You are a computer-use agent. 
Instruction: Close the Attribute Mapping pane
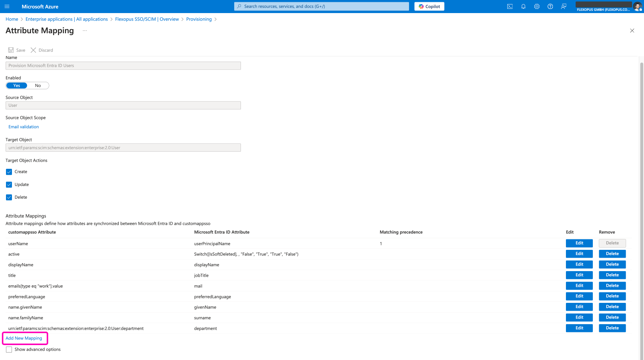(632, 31)
